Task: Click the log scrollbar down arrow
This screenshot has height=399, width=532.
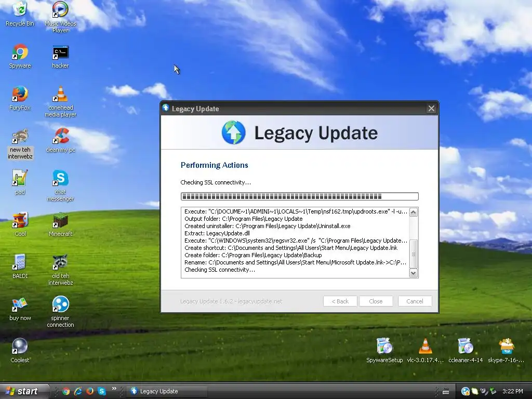Action: (413, 273)
